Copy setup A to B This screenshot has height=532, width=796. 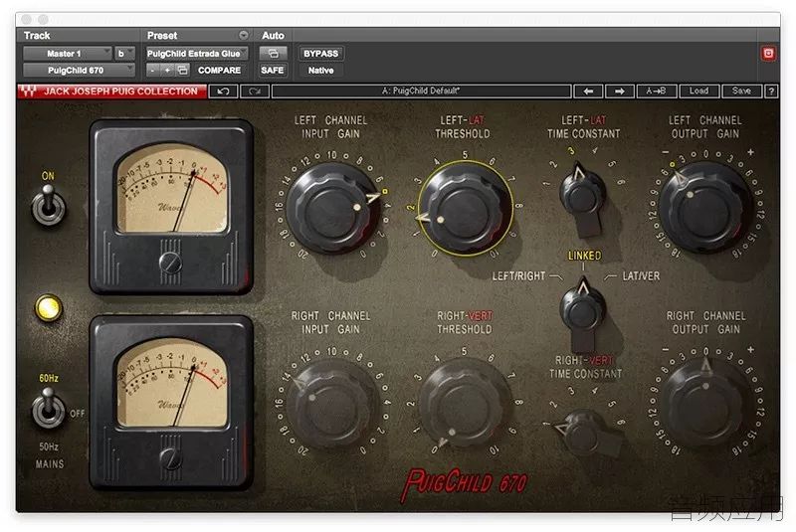(x=656, y=91)
